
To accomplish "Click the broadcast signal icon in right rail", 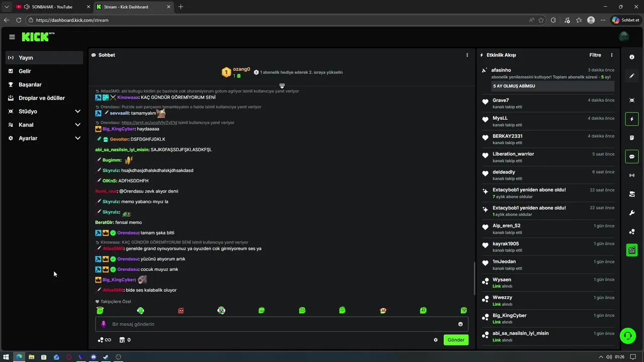I will point(632,175).
